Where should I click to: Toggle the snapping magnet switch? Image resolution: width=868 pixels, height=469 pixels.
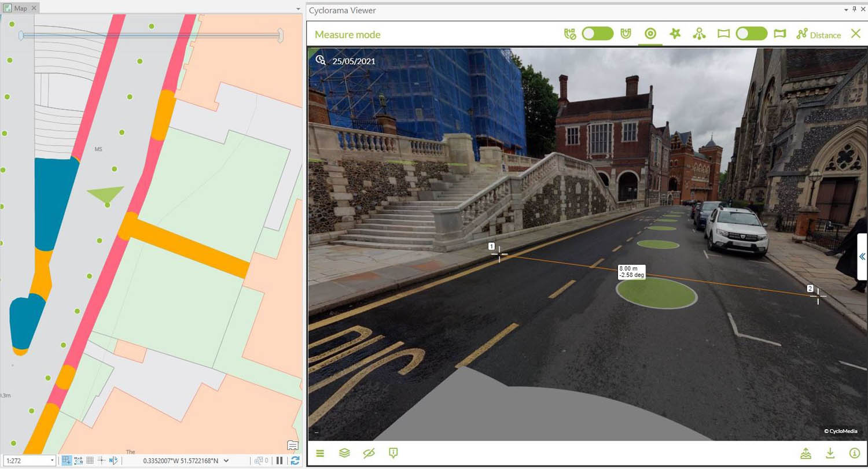(597, 34)
